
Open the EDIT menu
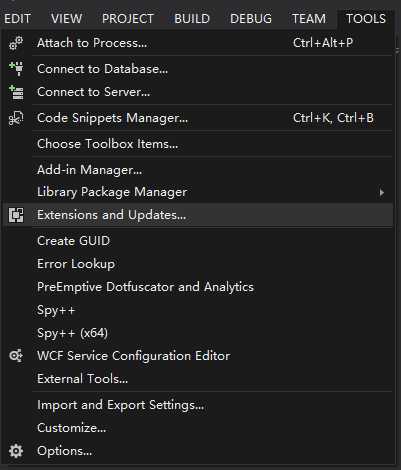[x=17, y=19]
